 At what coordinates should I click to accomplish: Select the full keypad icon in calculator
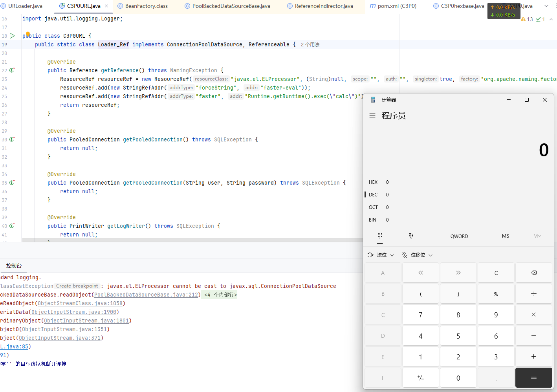pos(380,236)
